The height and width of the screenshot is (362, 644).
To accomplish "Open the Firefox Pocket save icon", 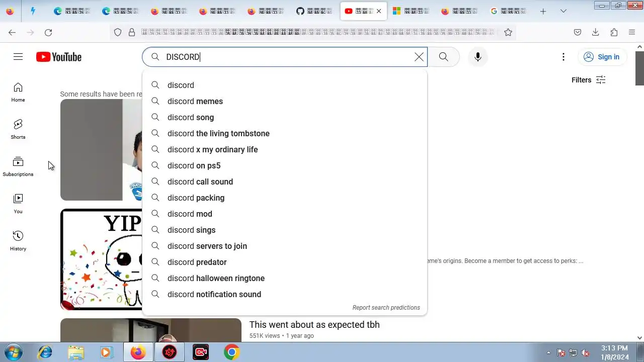I will coord(578,32).
